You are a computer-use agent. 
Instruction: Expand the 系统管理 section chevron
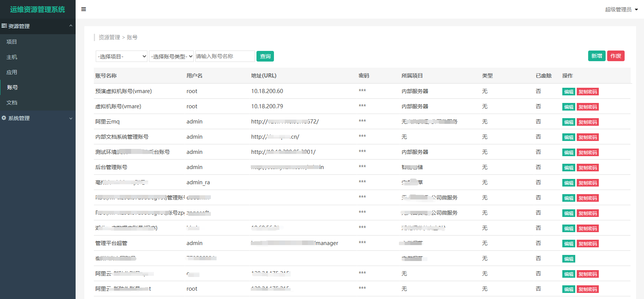[x=71, y=118]
